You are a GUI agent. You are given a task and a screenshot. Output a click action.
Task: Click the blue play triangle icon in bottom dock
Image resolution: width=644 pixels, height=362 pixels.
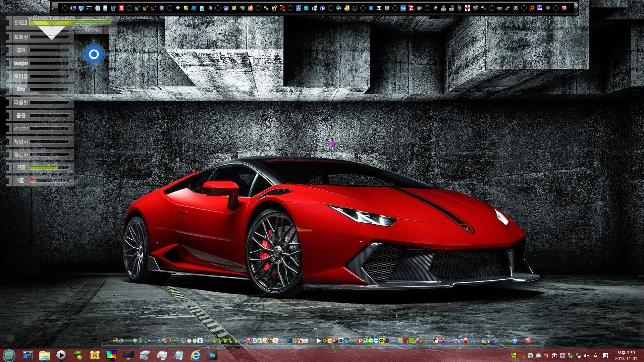click(318, 341)
